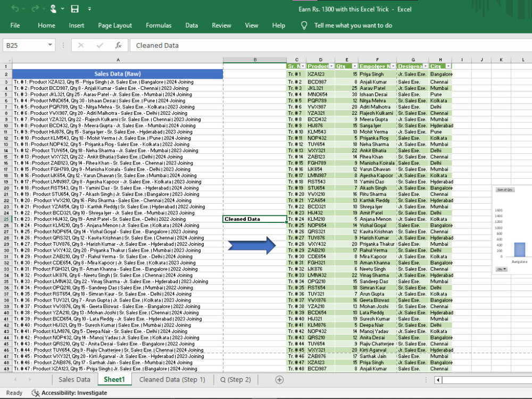Open the City column filter dropdown

click(x=448, y=66)
